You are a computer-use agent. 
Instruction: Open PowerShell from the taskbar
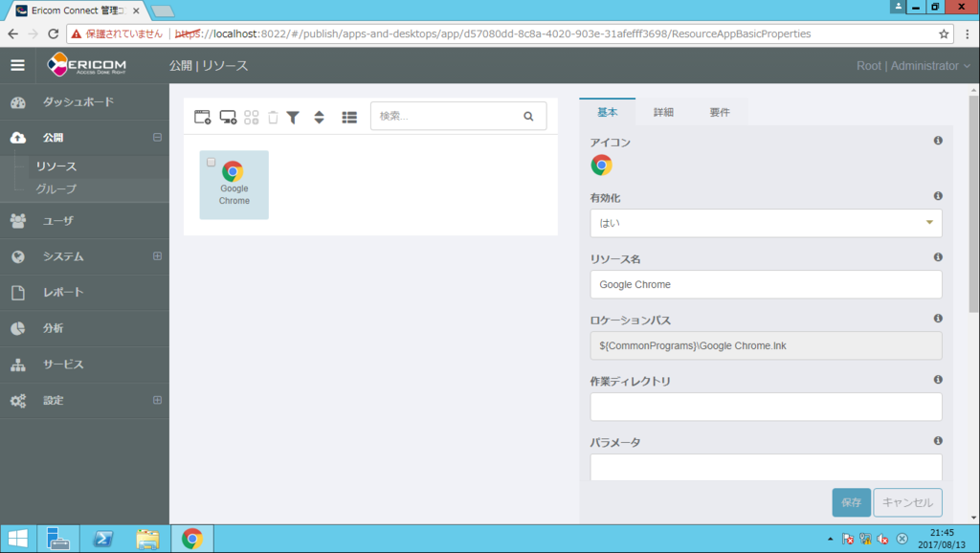tap(102, 539)
